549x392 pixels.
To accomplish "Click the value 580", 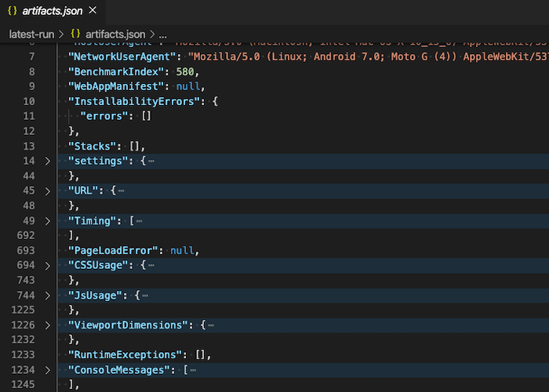I will (x=185, y=72).
